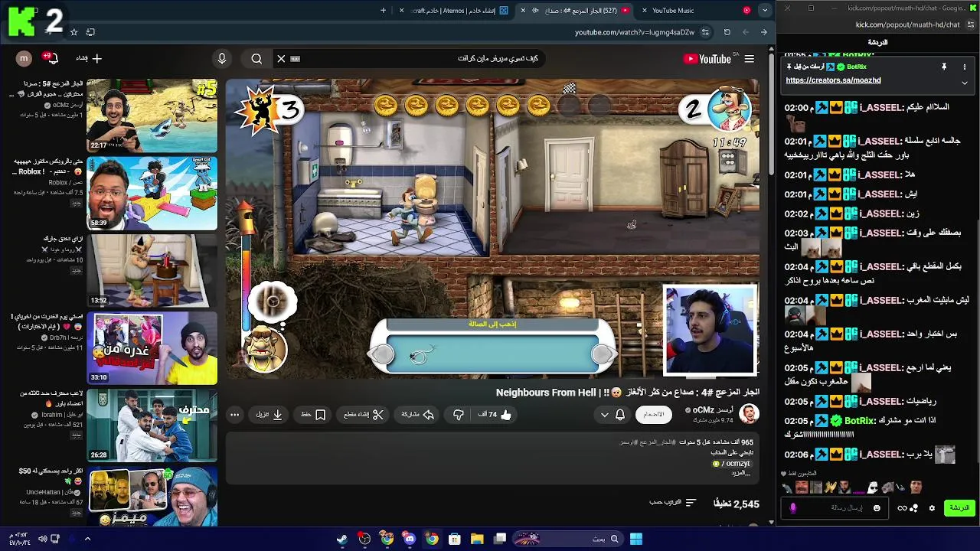The width and height of the screenshot is (980, 551).
Task: Open browser tab search dropdown arrow
Action: point(765,11)
